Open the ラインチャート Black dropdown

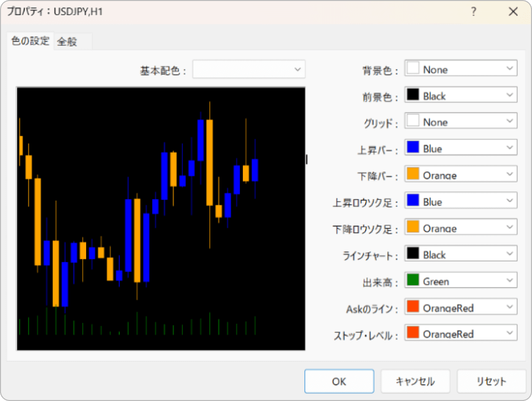(460, 254)
